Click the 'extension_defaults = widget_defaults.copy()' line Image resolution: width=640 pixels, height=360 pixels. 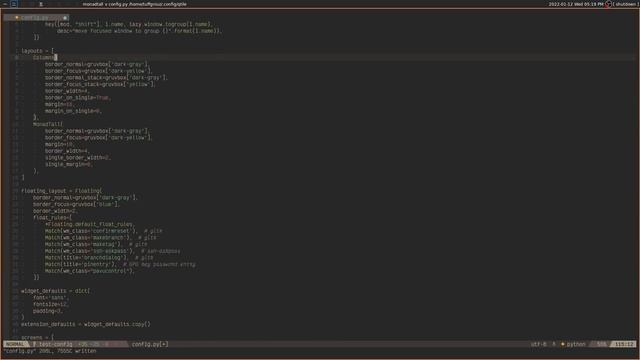pyautogui.click(x=86, y=324)
